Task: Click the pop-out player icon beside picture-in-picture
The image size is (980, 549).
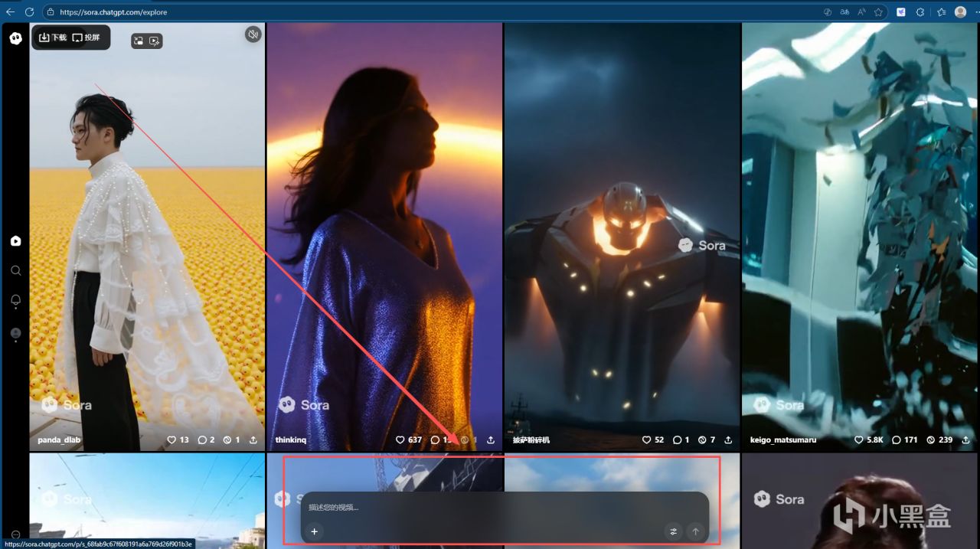Action: pyautogui.click(x=154, y=41)
